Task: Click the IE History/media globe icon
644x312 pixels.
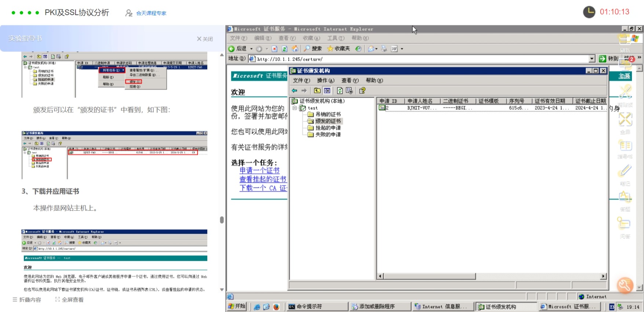Action: (x=358, y=49)
